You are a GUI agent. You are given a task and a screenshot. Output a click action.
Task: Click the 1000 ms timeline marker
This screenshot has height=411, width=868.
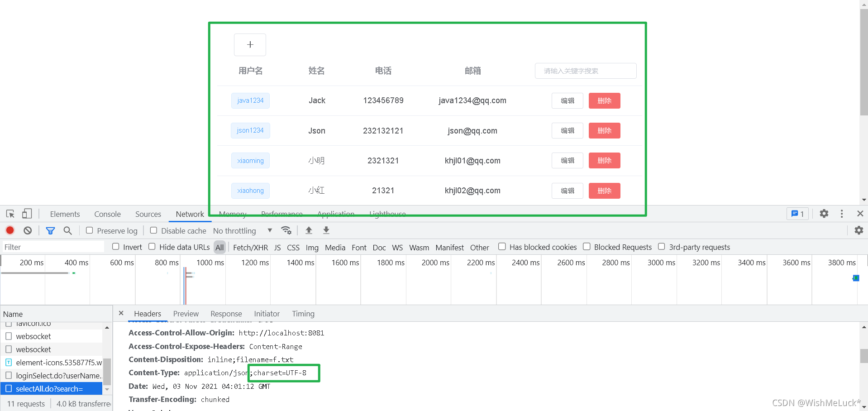(x=210, y=263)
